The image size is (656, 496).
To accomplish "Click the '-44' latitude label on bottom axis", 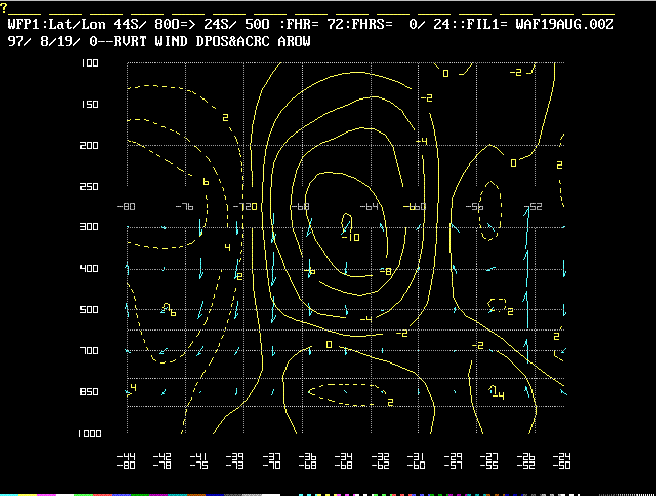I will 126,456.
